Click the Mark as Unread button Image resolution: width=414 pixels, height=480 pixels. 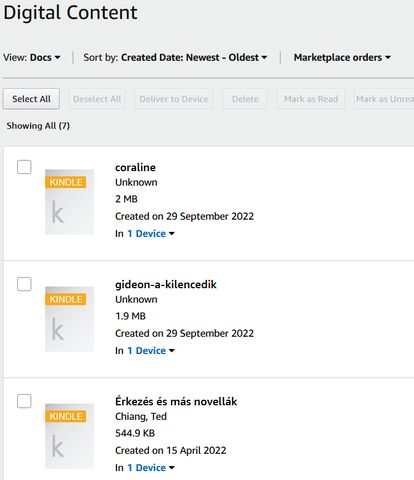click(x=384, y=99)
